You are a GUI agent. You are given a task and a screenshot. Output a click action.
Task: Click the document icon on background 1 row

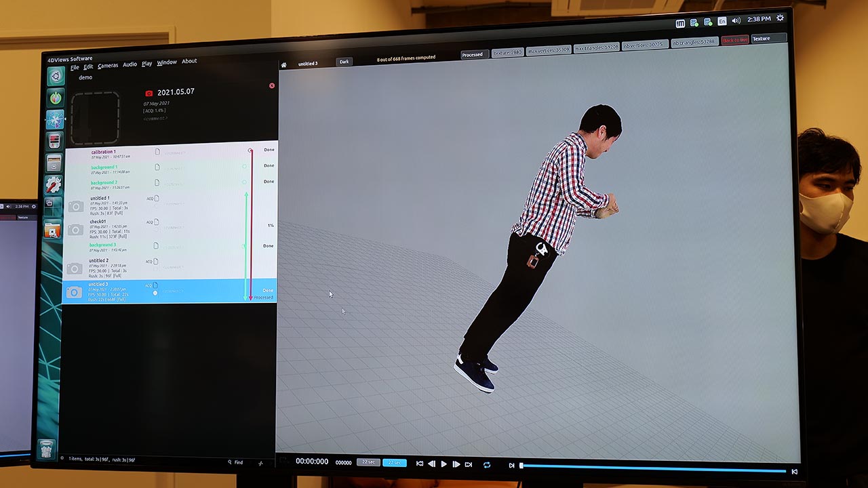click(157, 167)
